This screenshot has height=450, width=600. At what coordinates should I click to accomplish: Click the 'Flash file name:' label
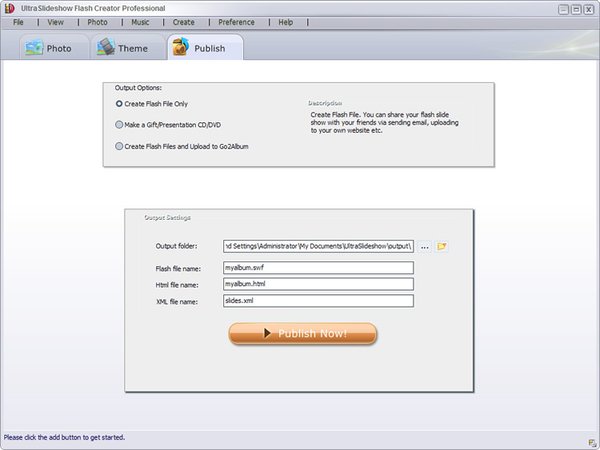point(178,269)
